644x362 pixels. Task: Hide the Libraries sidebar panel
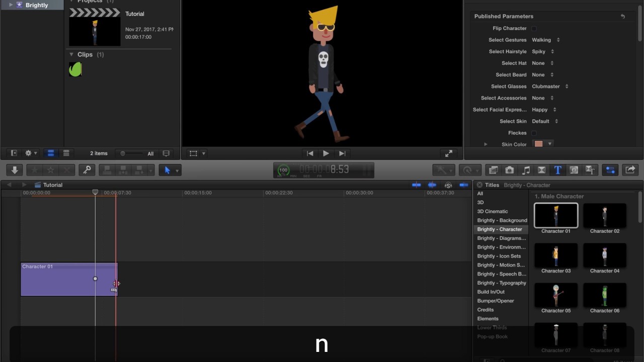point(14,153)
